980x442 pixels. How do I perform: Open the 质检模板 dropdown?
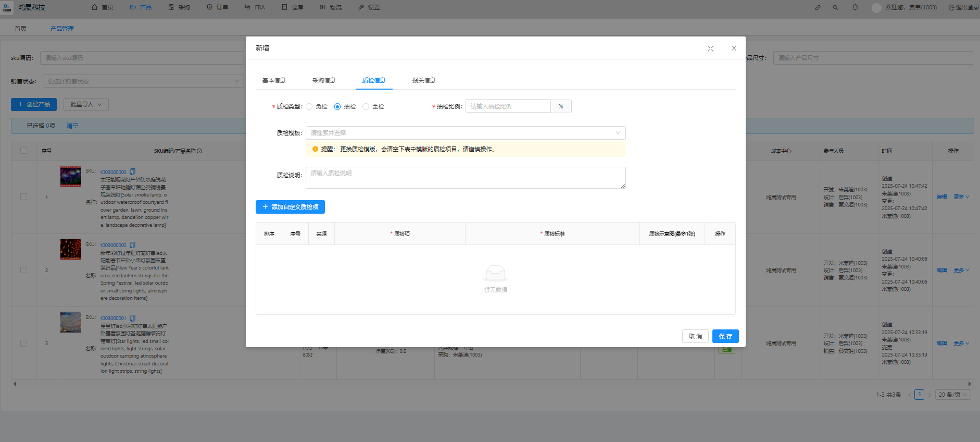click(465, 133)
